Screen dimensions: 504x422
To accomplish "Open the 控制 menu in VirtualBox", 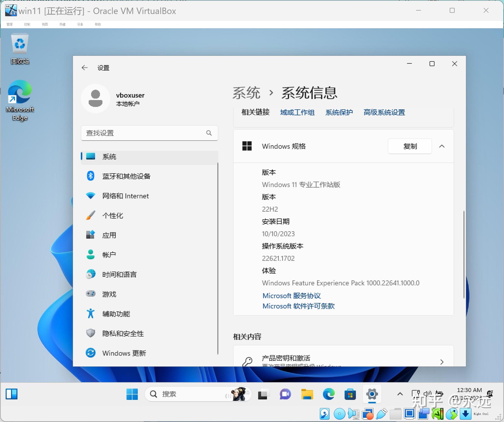I will point(27,24).
